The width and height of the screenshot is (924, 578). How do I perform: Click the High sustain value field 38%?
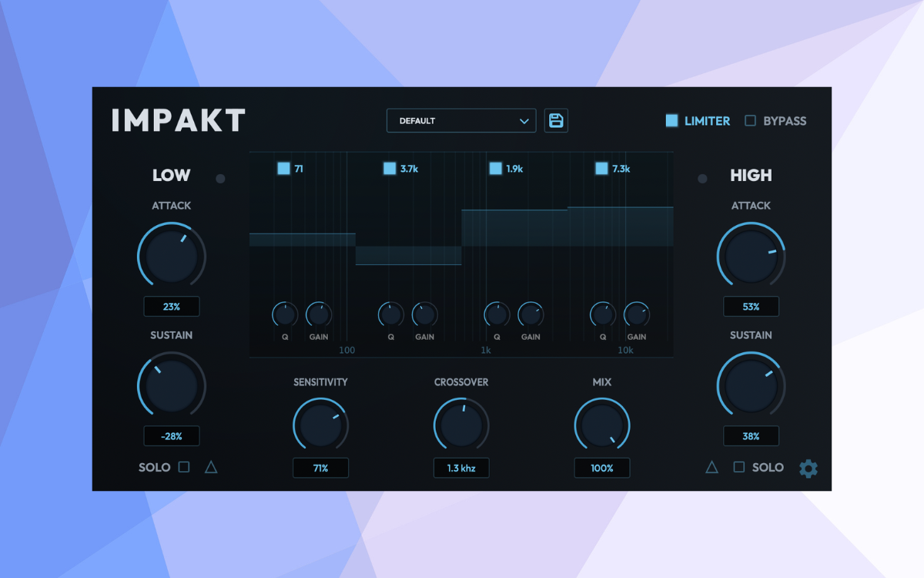[751, 436]
